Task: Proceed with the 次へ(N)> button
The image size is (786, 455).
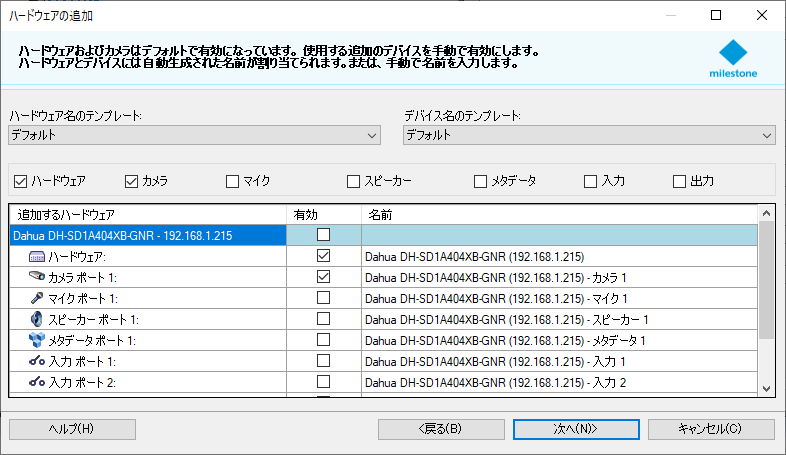Action: coord(576,429)
